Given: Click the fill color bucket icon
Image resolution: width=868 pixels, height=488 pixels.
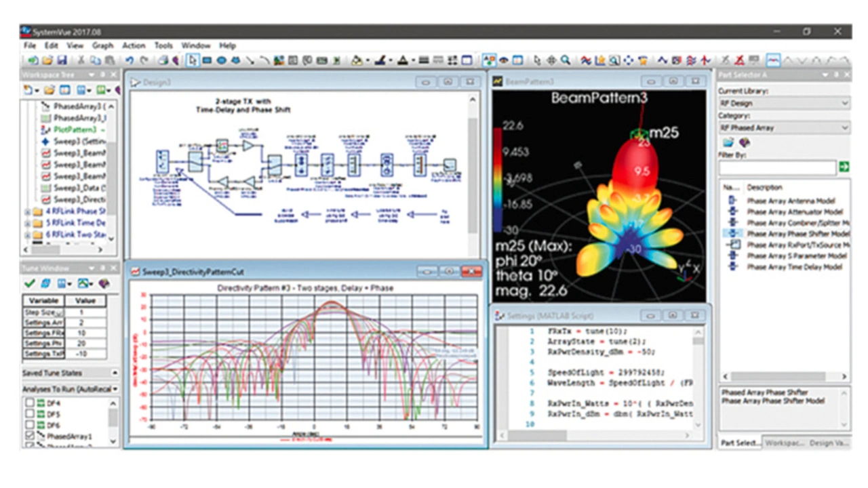Looking at the screenshot, I should [x=356, y=60].
